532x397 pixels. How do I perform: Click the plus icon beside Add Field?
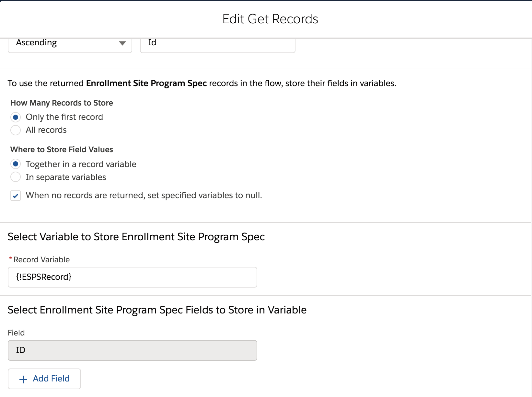(x=23, y=379)
